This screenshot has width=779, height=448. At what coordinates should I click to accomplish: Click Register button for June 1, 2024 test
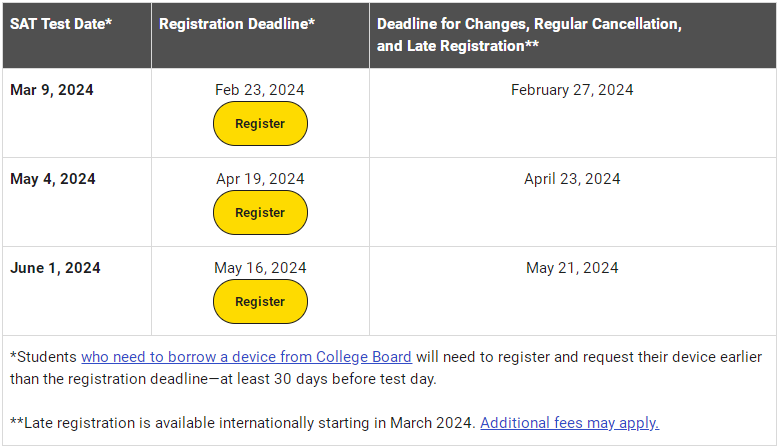pyautogui.click(x=260, y=301)
